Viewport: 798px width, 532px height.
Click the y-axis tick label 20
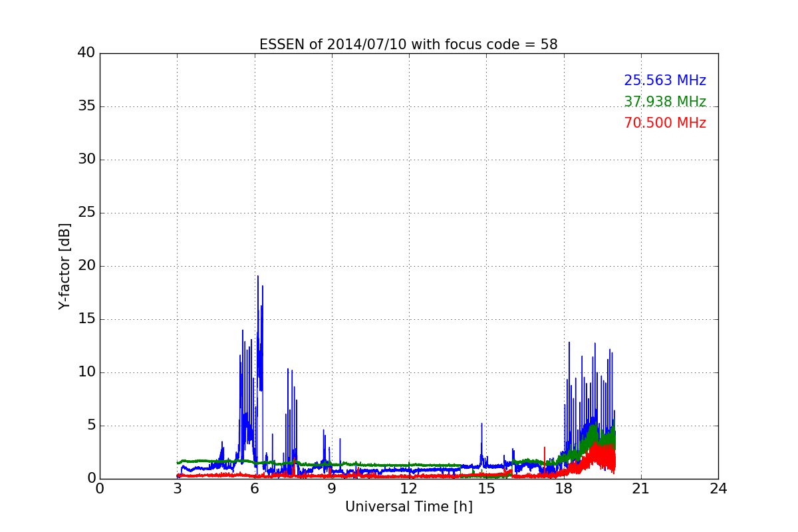[x=86, y=266]
